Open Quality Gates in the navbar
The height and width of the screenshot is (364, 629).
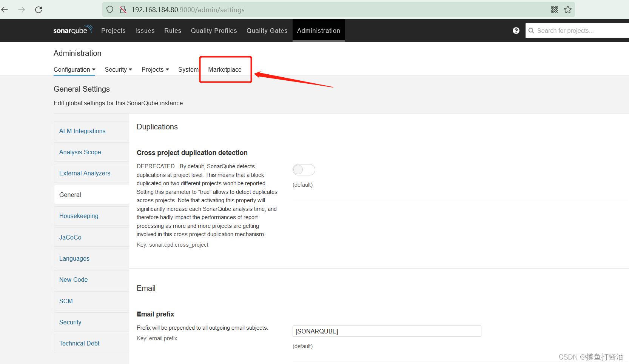[x=267, y=31]
